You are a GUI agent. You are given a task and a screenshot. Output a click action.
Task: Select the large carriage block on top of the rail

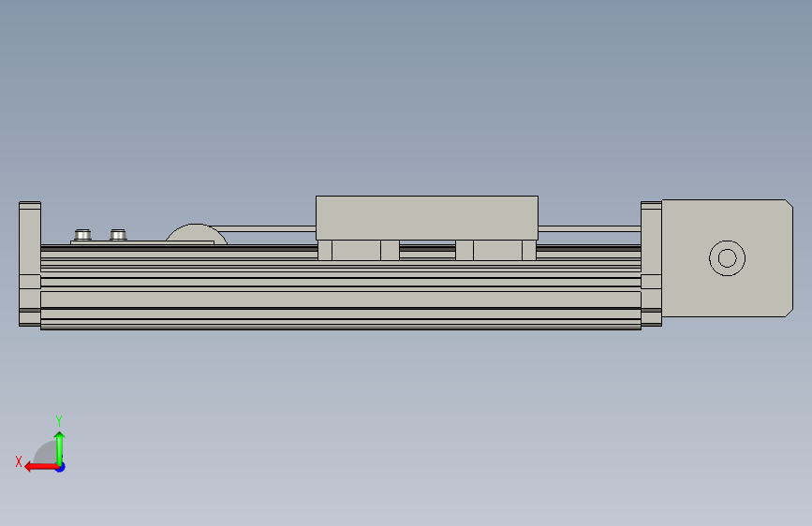click(427, 218)
